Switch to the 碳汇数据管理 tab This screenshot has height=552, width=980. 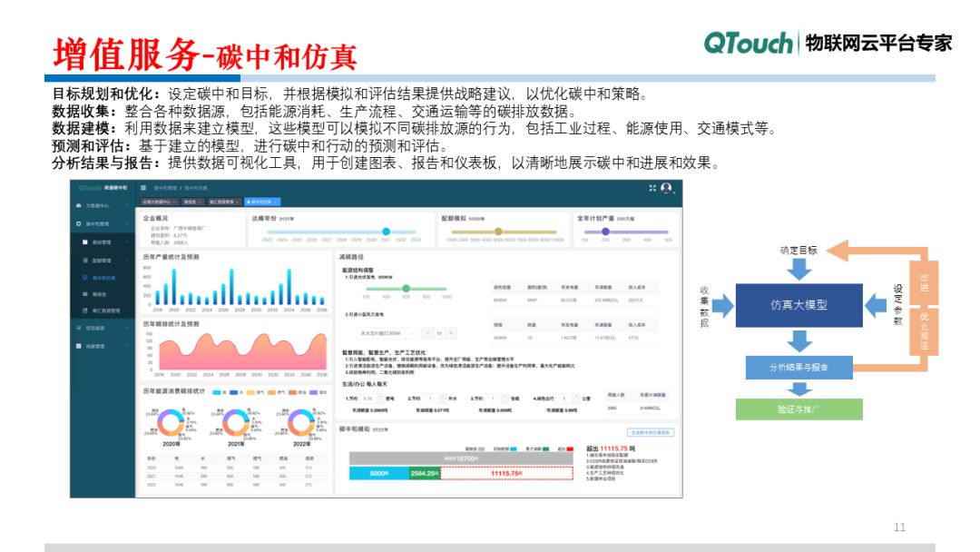click(224, 202)
